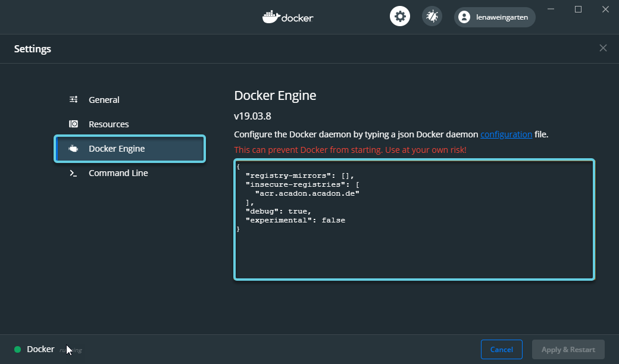Click the Docker status label at bottom

point(40,349)
